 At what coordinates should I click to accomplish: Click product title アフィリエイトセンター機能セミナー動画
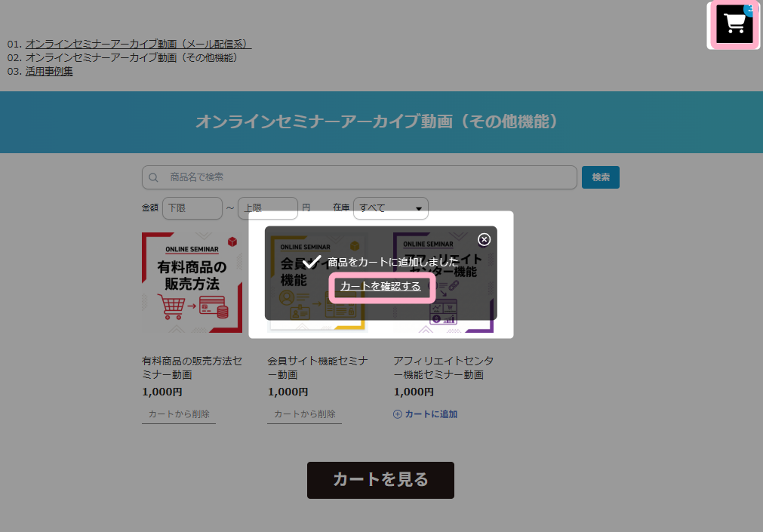(x=443, y=367)
